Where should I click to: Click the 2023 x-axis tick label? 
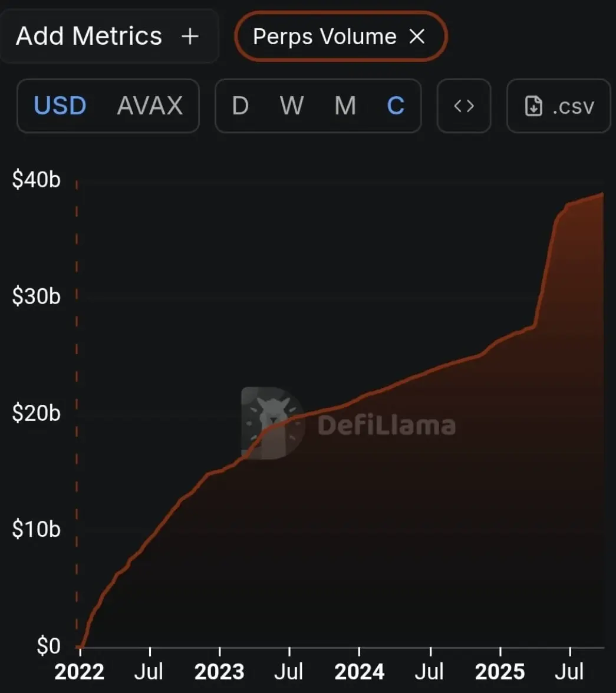point(219,672)
